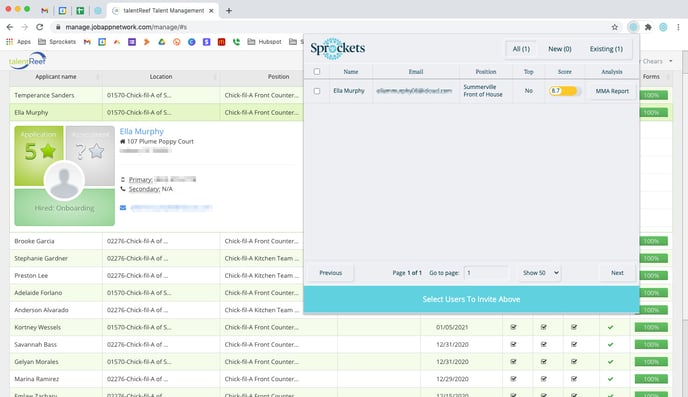Go back to the previous page

[10, 27]
